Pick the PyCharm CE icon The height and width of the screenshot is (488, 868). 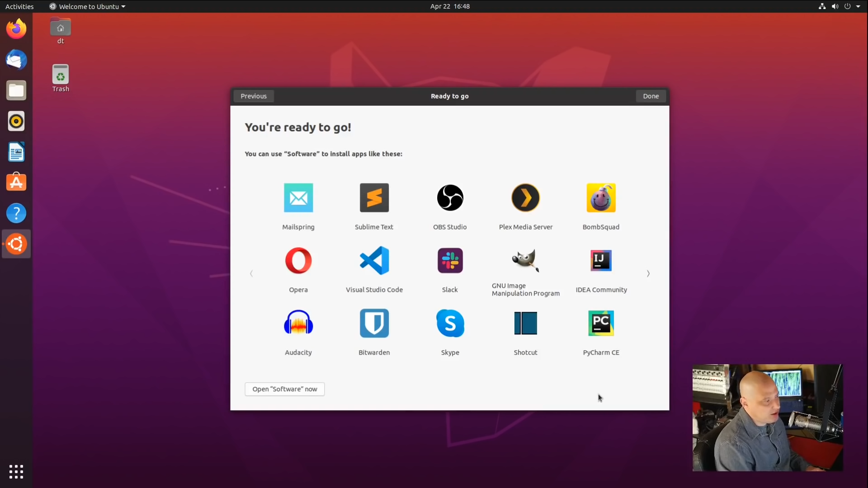[x=601, y=323]
